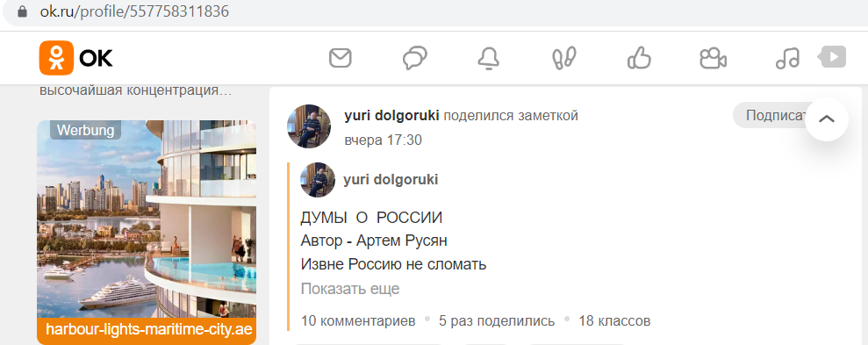The image size is (868, 345).
Task: Open 5 раз поделились shares link
Action: (x=497, y=320)
